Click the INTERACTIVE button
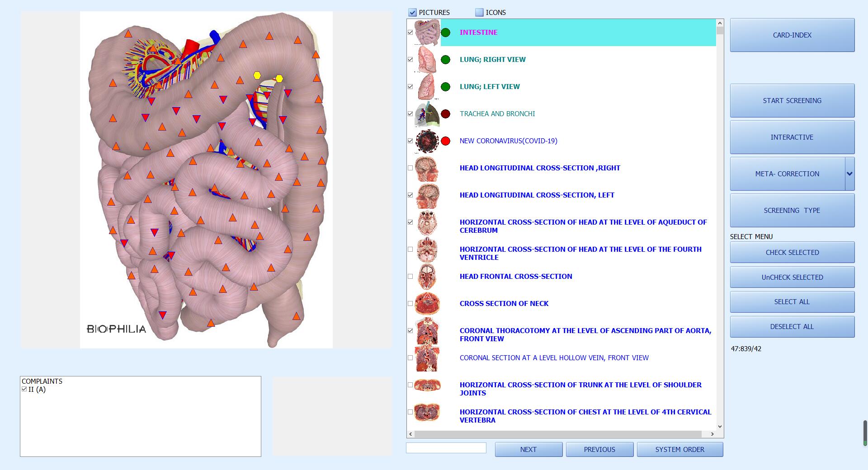 [792, 137]
